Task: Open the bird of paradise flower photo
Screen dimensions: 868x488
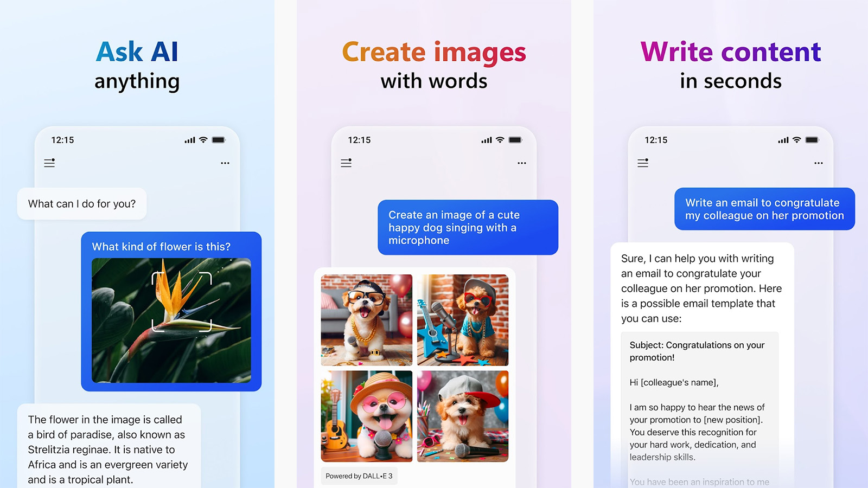Action: 171,320
